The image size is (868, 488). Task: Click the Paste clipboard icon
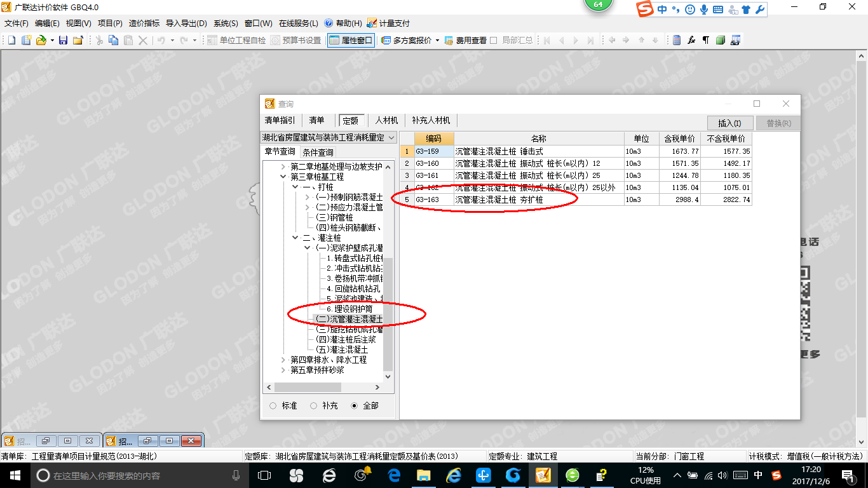click(128, 40)
